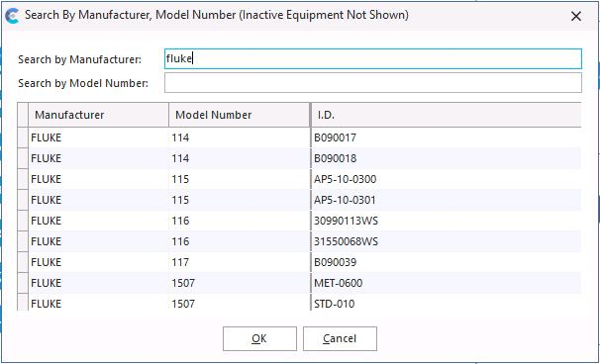Click model 116 in 31550068WS row
The image size is (600, 364).
[240, 241]
